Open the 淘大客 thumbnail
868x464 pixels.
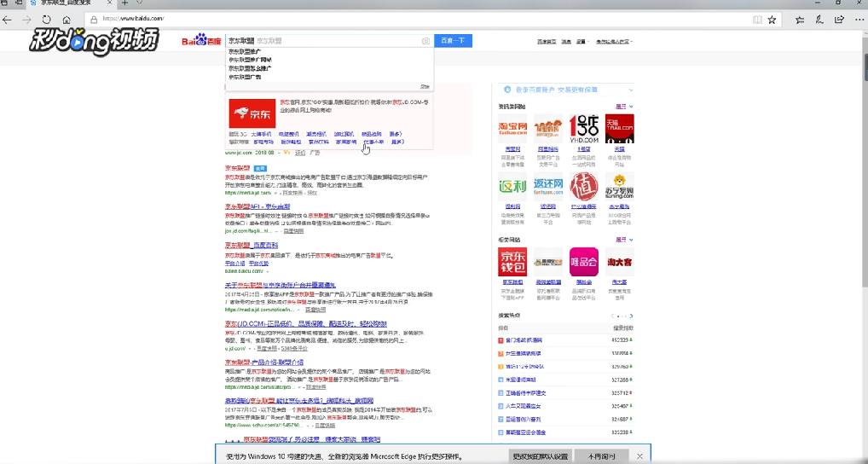click(619, 262)
